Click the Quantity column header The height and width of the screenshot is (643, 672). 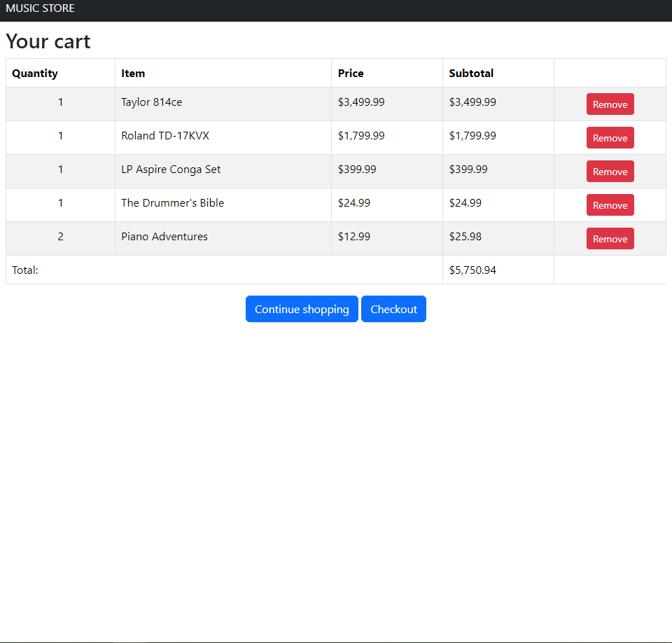35,73
